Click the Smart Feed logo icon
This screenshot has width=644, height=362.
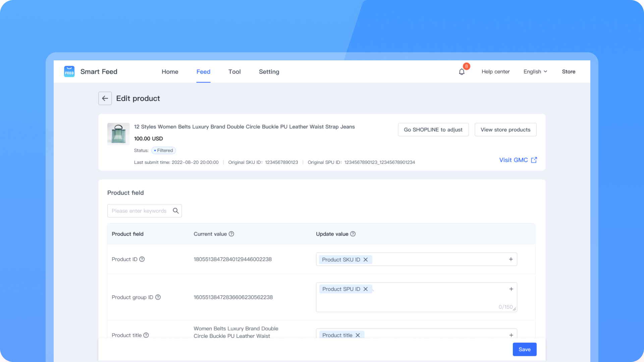pos(69,71)
